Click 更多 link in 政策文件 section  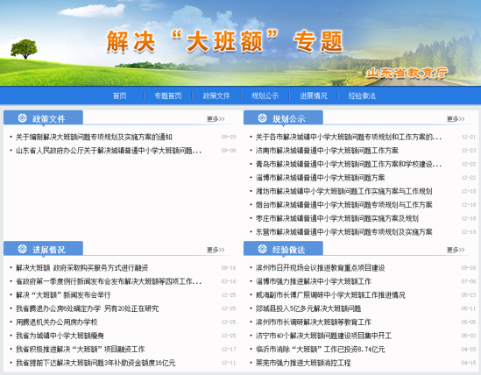click(216, 119)
